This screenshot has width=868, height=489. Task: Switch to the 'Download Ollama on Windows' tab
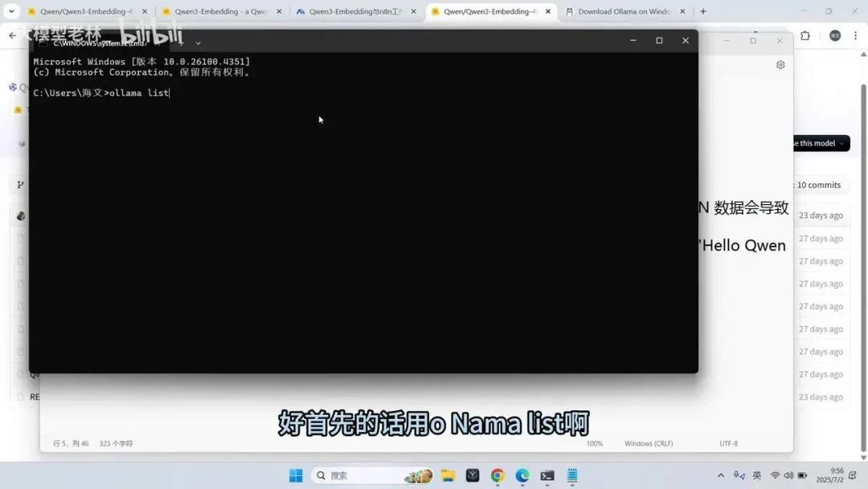pos(624,11)
